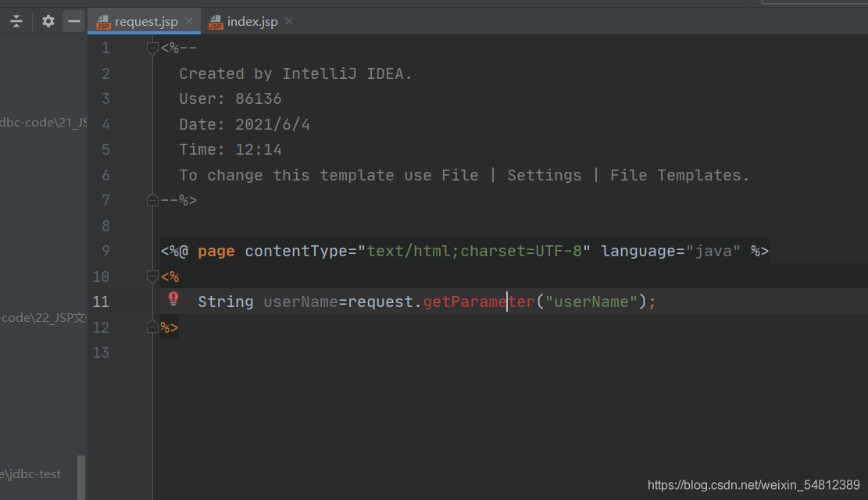Select line number 11 in the gutter
868x500 pixels.
click(101, 302)
